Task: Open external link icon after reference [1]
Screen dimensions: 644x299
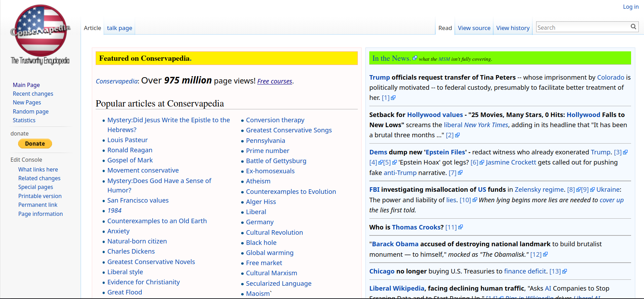Action: tap(393, 98)
